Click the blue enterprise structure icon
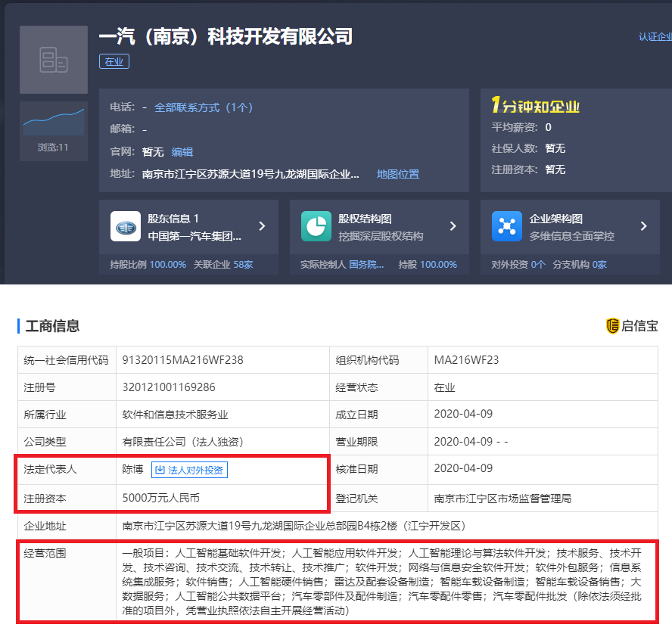The height and width of the screenshot is (640, 672). click(507, 226)
